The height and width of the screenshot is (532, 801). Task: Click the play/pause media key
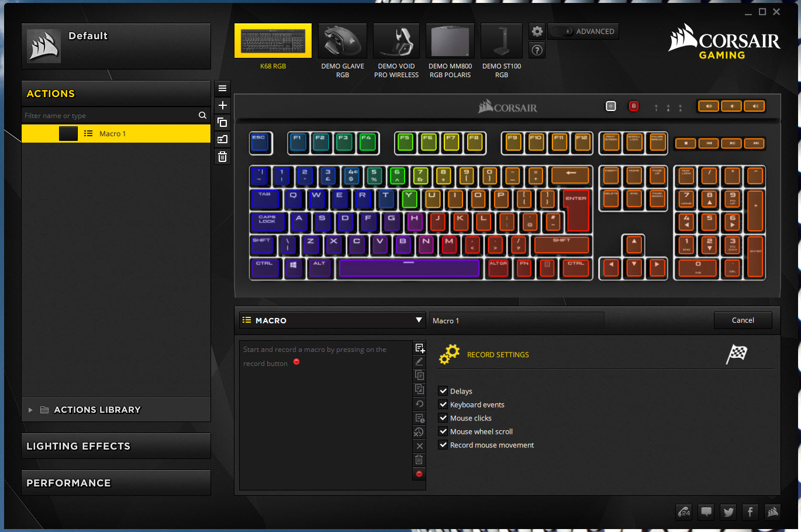pyautogui.click(x=732, y=143)
